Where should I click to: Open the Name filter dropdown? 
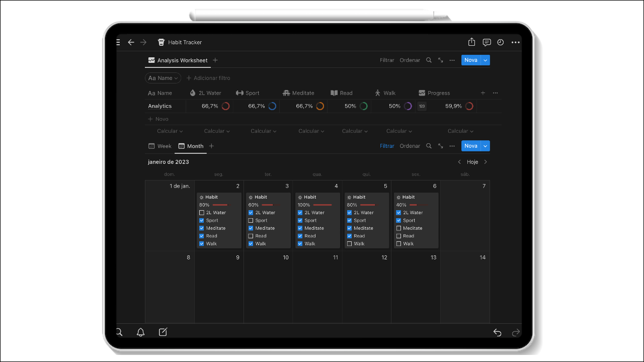[163, 78]
